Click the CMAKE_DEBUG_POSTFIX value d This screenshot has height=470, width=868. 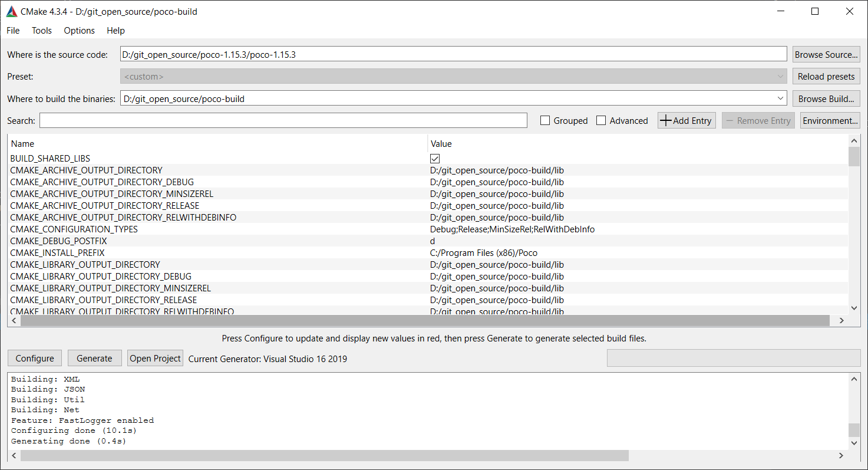pos(433,241)
